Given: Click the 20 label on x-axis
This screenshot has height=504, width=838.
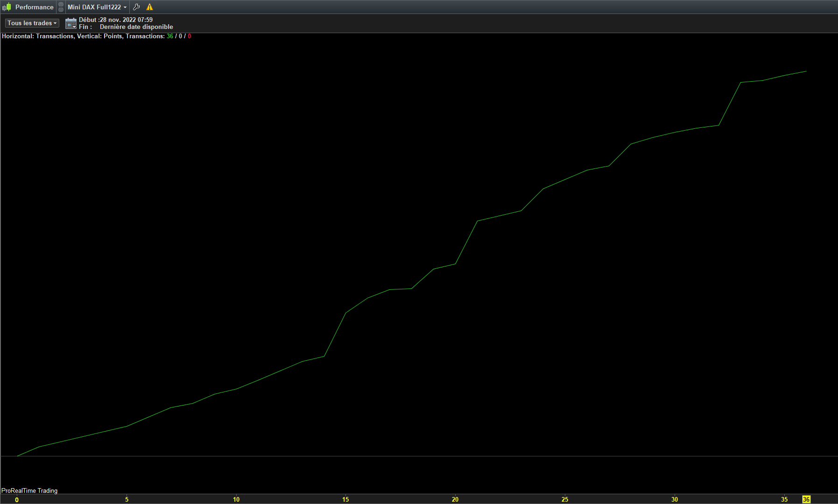Looking at the screenshot, I should coord(455,500).
